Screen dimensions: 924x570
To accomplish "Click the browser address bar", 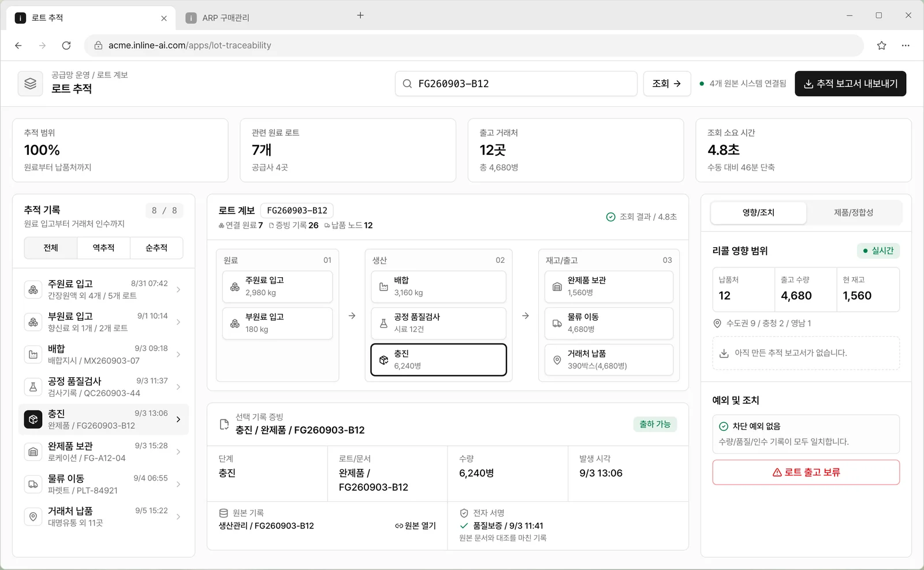I will [474, 45].
